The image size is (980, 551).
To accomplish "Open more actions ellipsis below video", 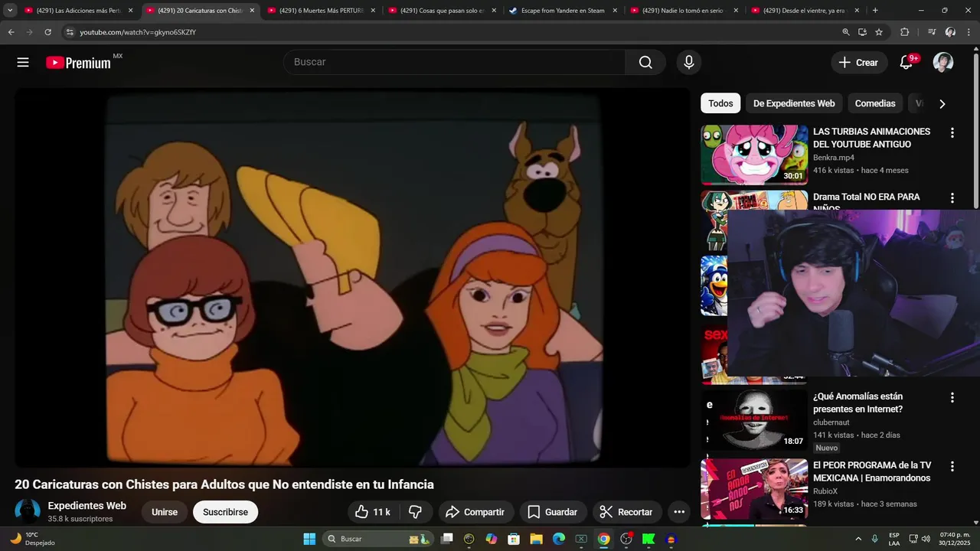I will click(679, 512).
